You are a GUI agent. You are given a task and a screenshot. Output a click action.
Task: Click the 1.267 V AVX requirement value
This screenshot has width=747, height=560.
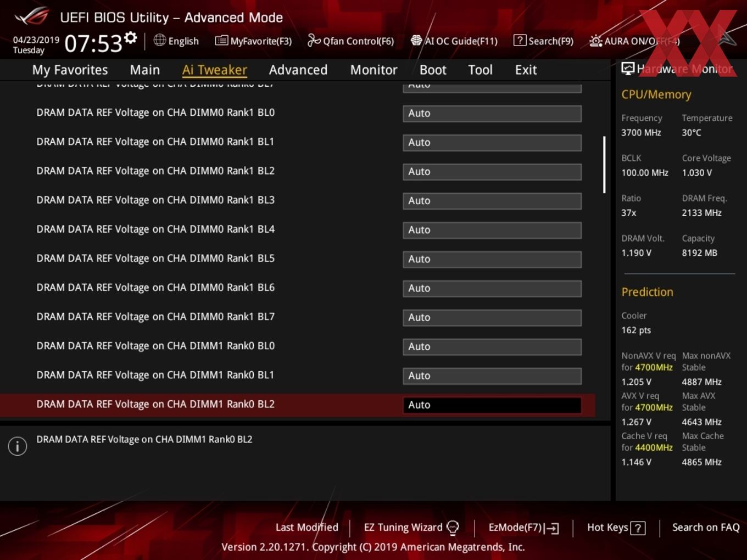point(636,422)
